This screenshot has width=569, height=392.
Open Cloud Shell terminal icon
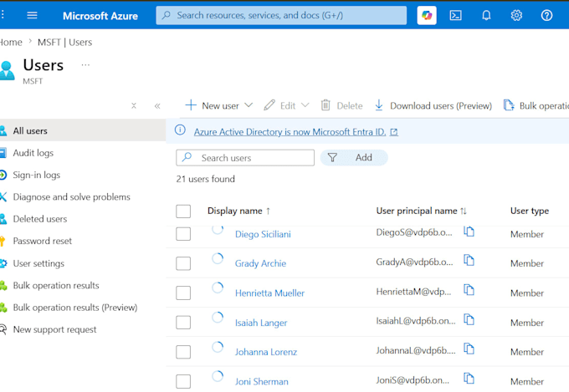[x=455, y=15]
